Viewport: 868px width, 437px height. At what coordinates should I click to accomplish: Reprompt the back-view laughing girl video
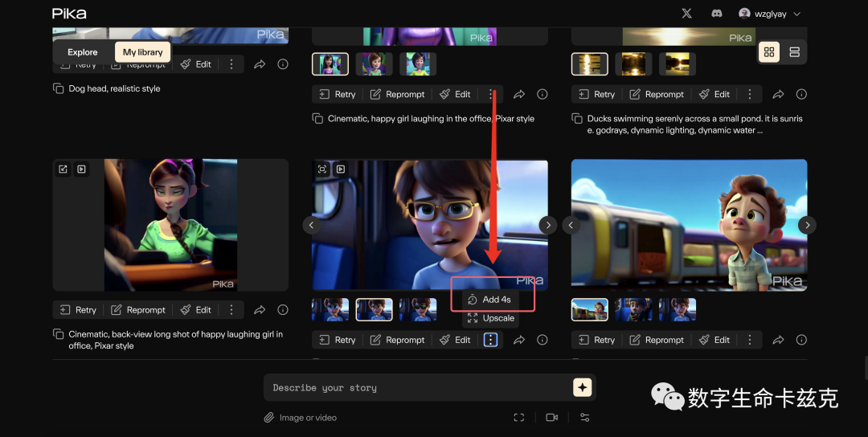[x=138, y=310]
